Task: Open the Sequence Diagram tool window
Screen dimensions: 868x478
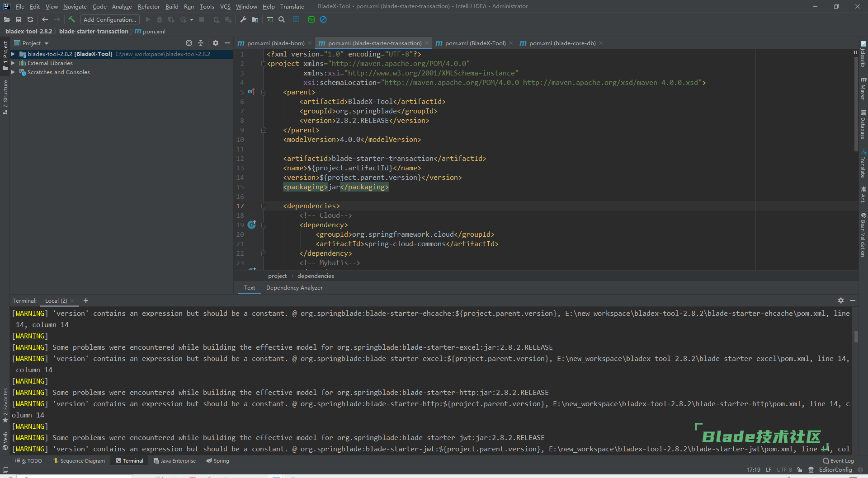Action: (x=79, y=461)
